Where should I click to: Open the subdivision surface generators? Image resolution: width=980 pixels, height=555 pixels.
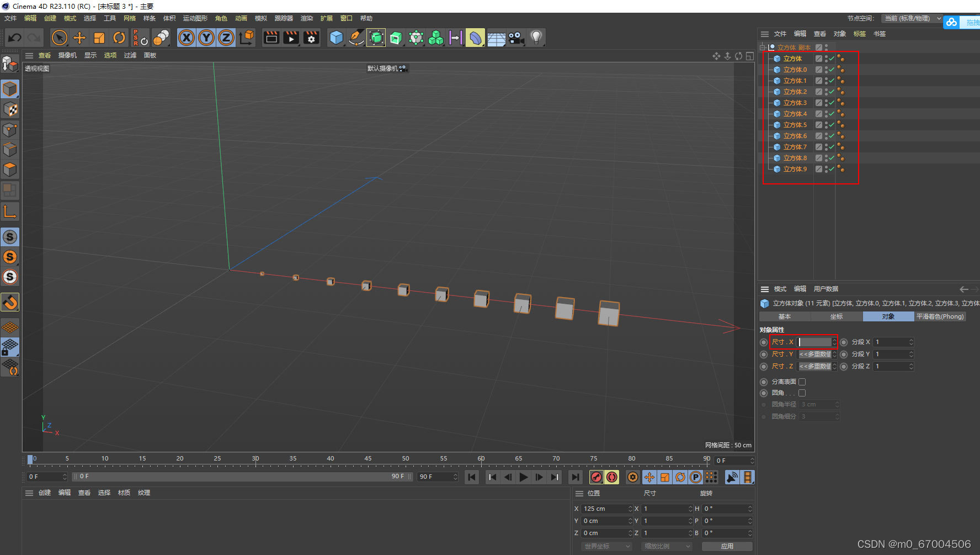[x=376, y=38]
